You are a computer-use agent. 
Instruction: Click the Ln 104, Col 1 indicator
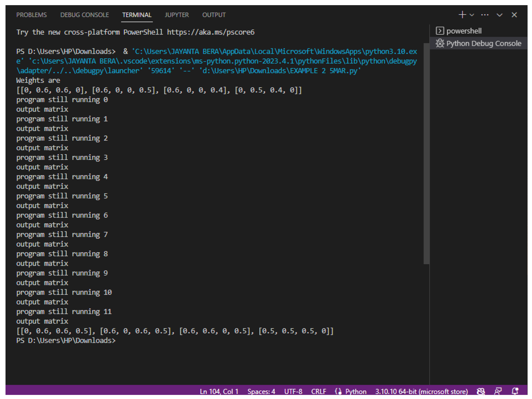pos(219,391)
